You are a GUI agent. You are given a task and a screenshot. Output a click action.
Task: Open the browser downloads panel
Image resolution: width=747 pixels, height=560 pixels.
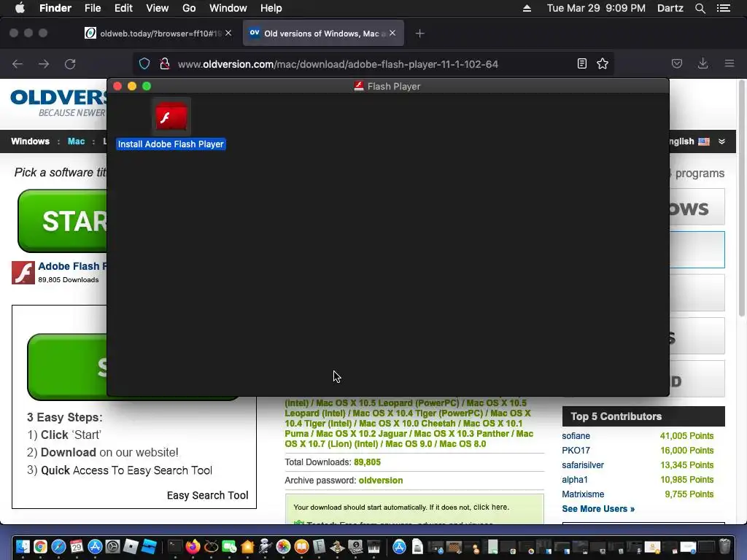(703, 64)
